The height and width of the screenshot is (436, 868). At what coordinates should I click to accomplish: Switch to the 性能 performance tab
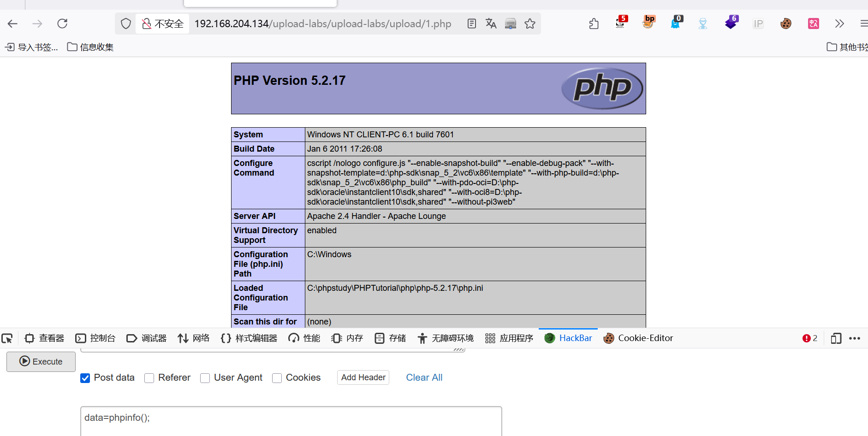coord(304,338)
